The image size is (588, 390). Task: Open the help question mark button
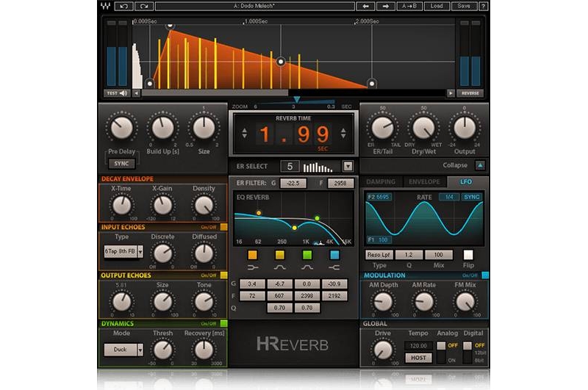coord(484,6)
